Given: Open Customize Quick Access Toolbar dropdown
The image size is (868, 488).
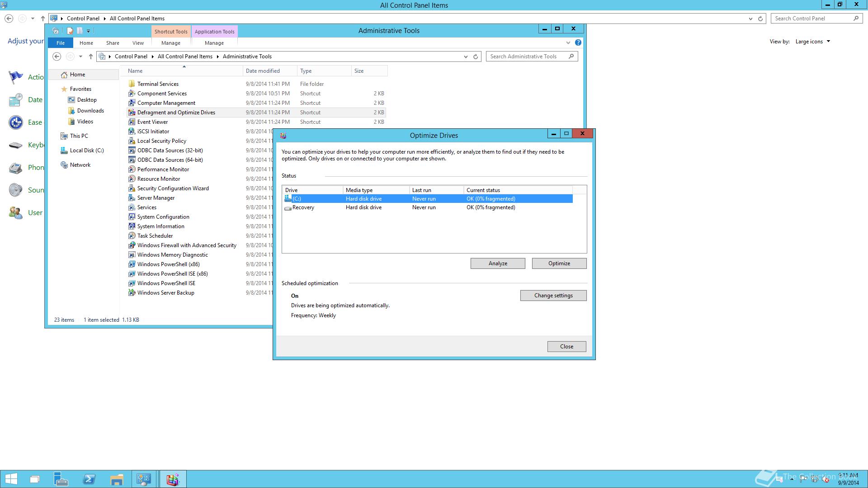Looking at the screenshot, I should (x=89, y=31).
